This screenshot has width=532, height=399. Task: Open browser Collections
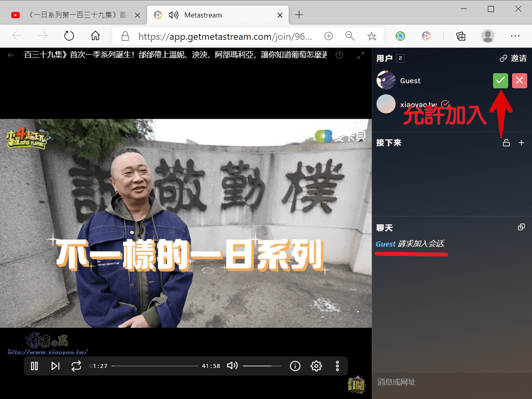(x=461, y=36)
